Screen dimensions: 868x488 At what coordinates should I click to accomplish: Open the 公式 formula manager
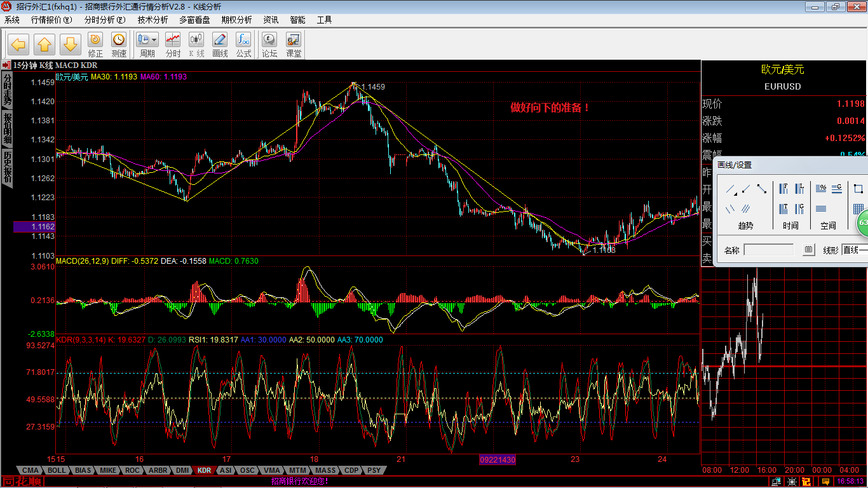coord(243,44)
